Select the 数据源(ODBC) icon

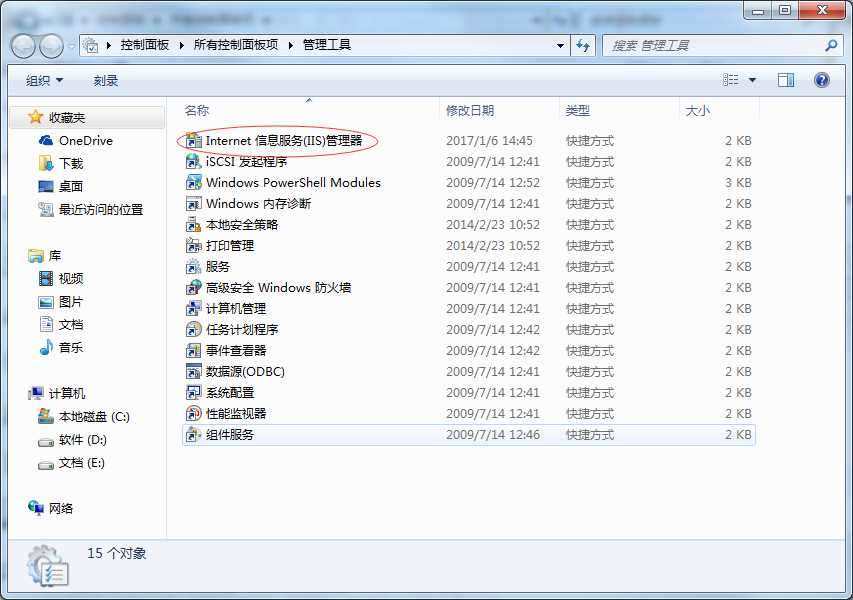[x=194, y=372]
